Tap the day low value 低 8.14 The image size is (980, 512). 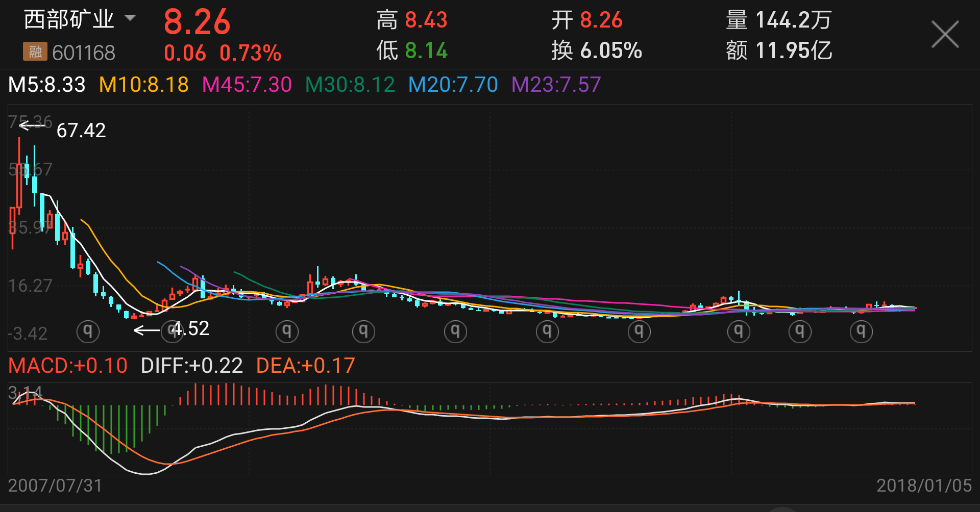pyautogui.click(x=412, y=50)
